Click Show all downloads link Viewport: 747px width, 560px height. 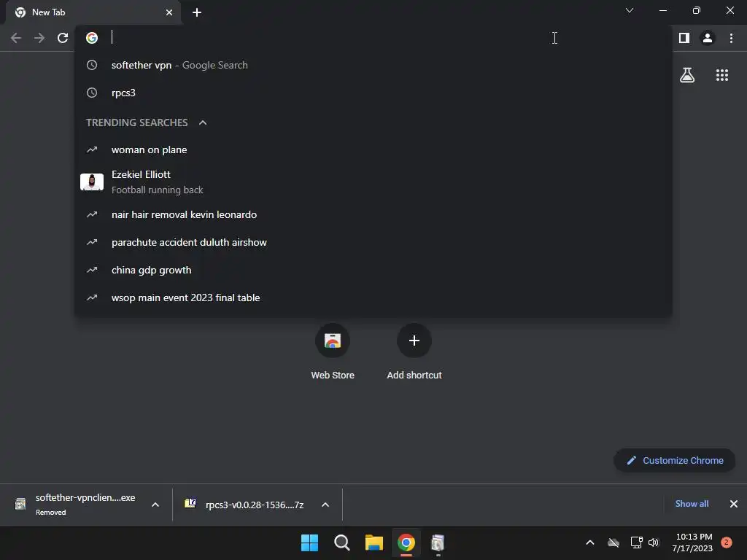(x=692, y=504)
